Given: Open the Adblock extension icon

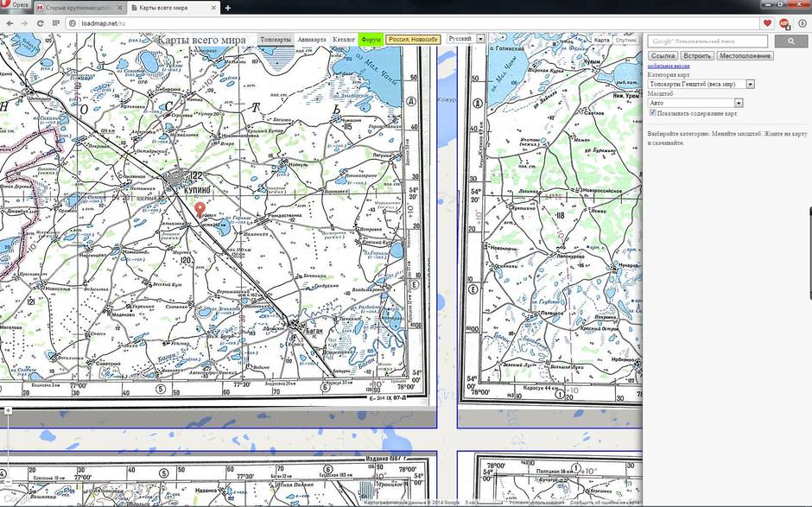Looking at the screenshot, I should click(x=784, y=23).
